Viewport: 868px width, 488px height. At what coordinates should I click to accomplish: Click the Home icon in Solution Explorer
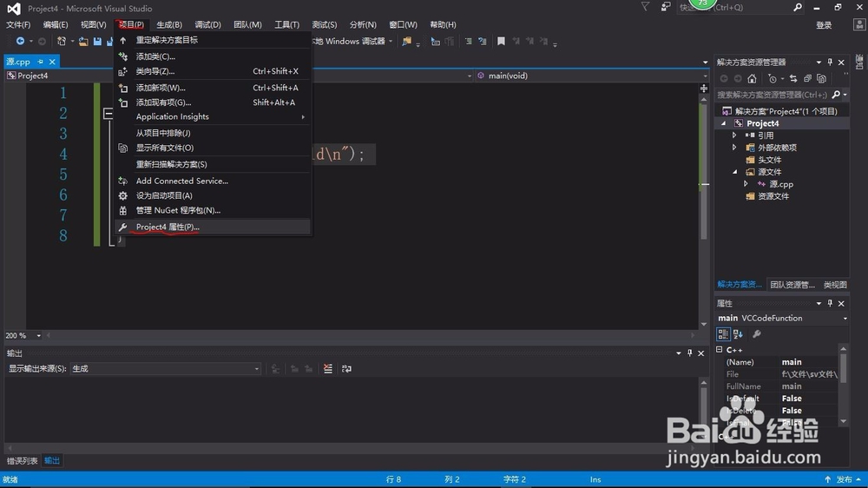(752, 79)
